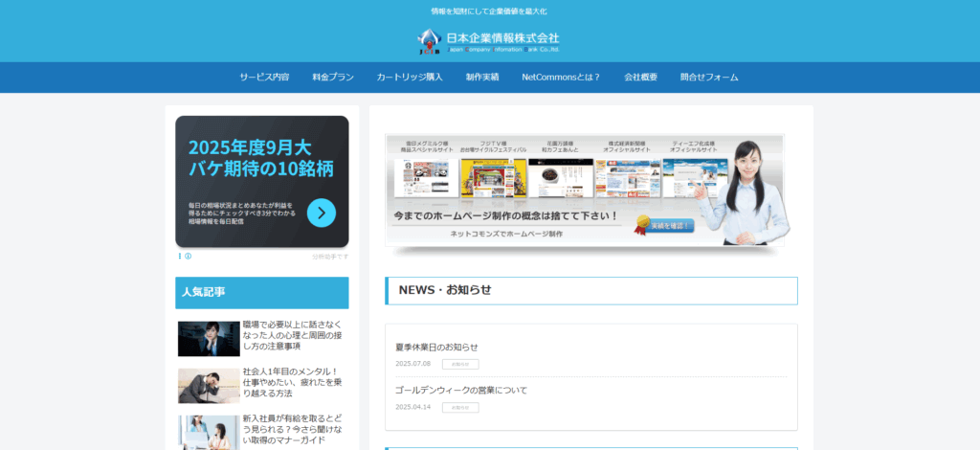Open the 夏季休業日のお知らせ news item
The width and height of the screenshot is (980, 450).
point(436,347)
